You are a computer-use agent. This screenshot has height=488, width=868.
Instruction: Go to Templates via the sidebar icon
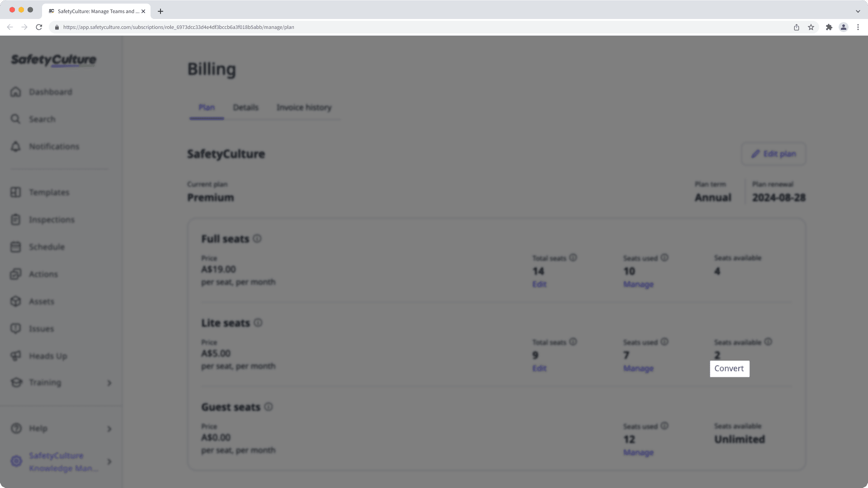[48, 192]
